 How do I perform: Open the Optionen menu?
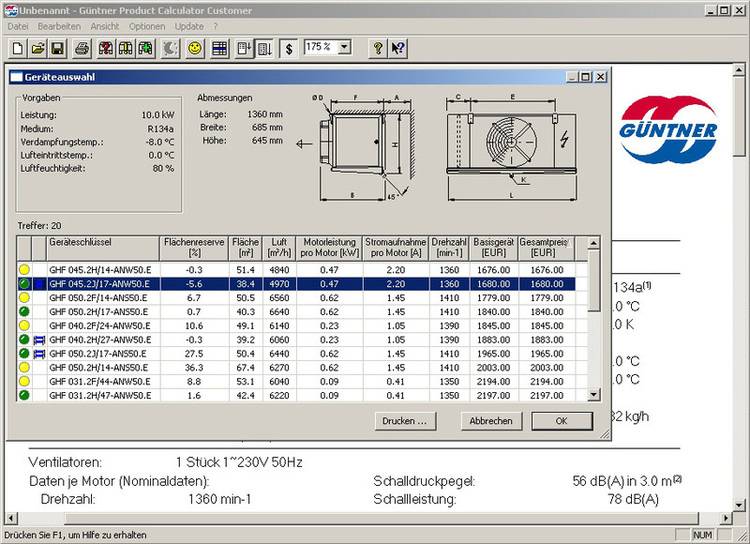coord(147,26)
